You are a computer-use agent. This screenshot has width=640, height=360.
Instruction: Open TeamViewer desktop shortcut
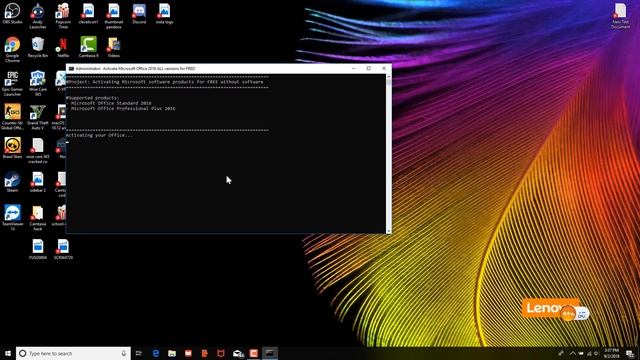pyautogui.click(x=12, y=218)
